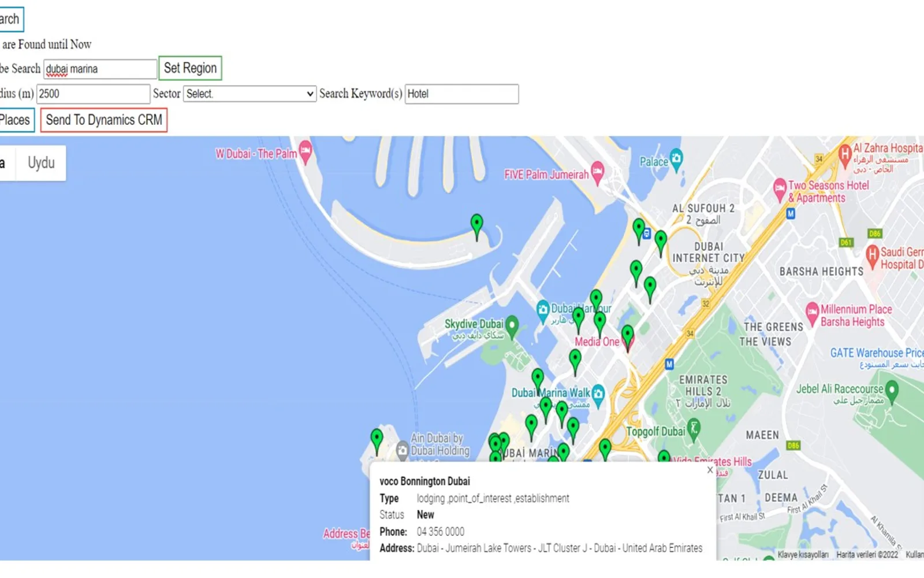This screenshot has height=578, width=924.
Task: Click the lodging point_of_interest establishment type text
Action: pyautogui.click(x=493, y=498)
